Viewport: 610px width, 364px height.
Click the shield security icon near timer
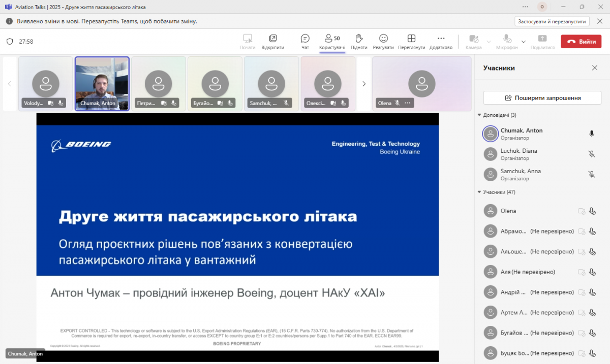[x=10, y=42]
